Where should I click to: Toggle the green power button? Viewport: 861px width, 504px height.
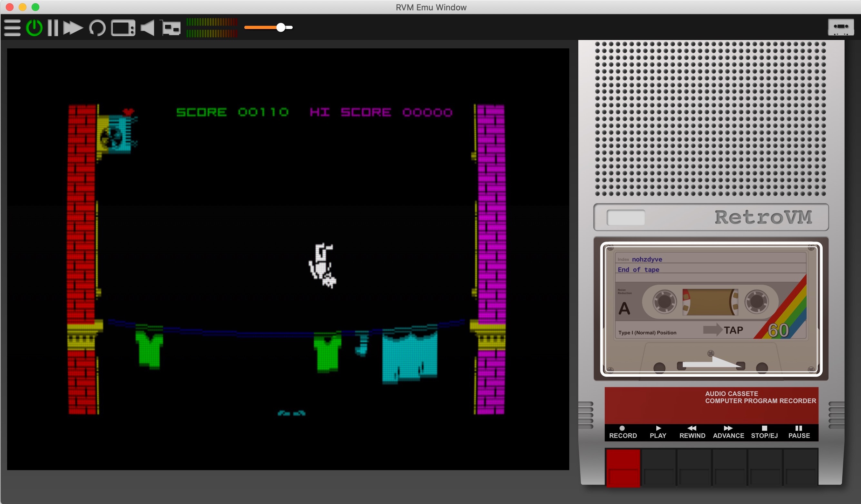[x=34, y=28]
